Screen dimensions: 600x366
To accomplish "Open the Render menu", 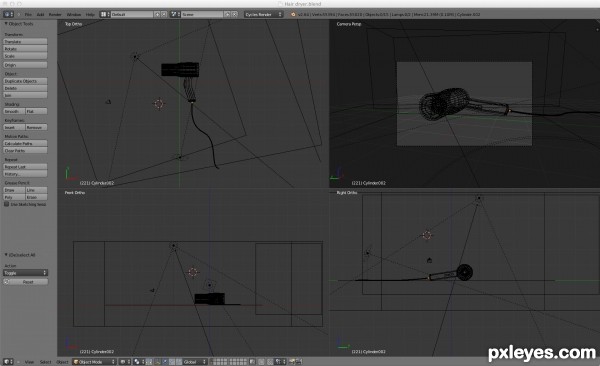I will click(x=55, y=15).
